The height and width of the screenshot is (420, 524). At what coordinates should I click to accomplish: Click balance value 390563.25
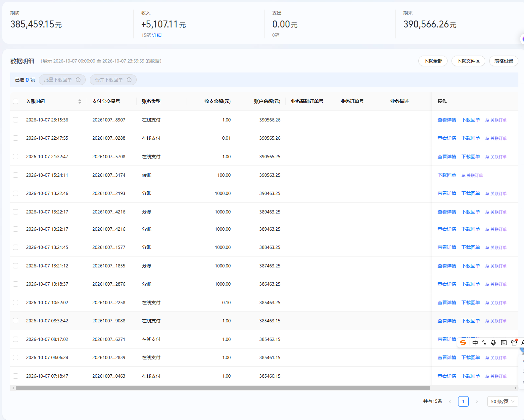click(270, 175)
